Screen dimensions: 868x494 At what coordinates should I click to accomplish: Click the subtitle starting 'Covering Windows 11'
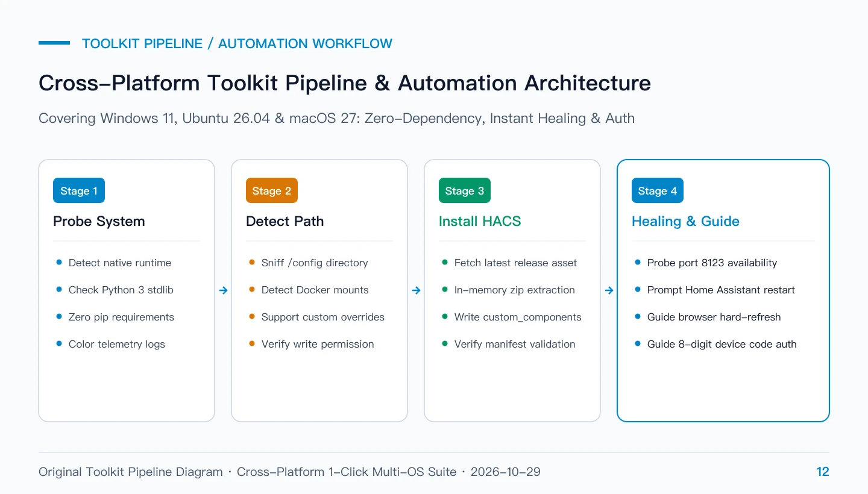[x=336, y=118]
